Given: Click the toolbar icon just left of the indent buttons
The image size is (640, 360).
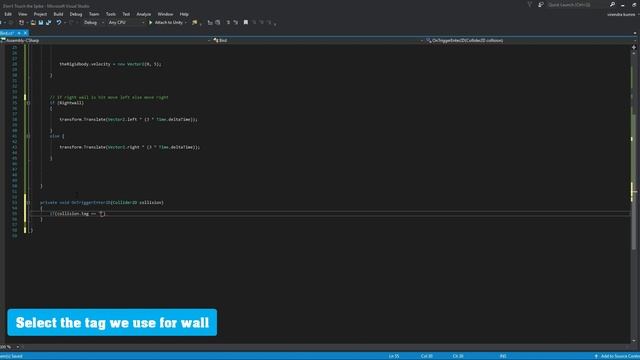Looking at the screenshot, I should pos(218,22).
